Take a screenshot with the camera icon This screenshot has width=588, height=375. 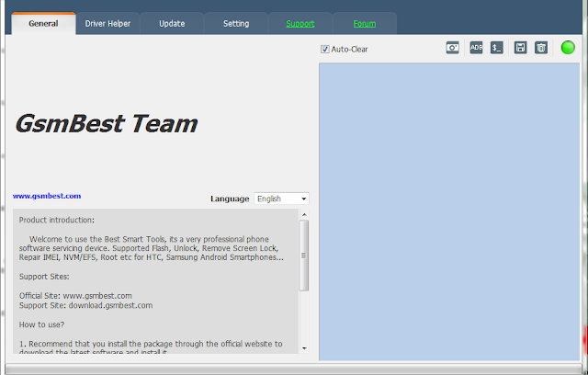[453, 48]
